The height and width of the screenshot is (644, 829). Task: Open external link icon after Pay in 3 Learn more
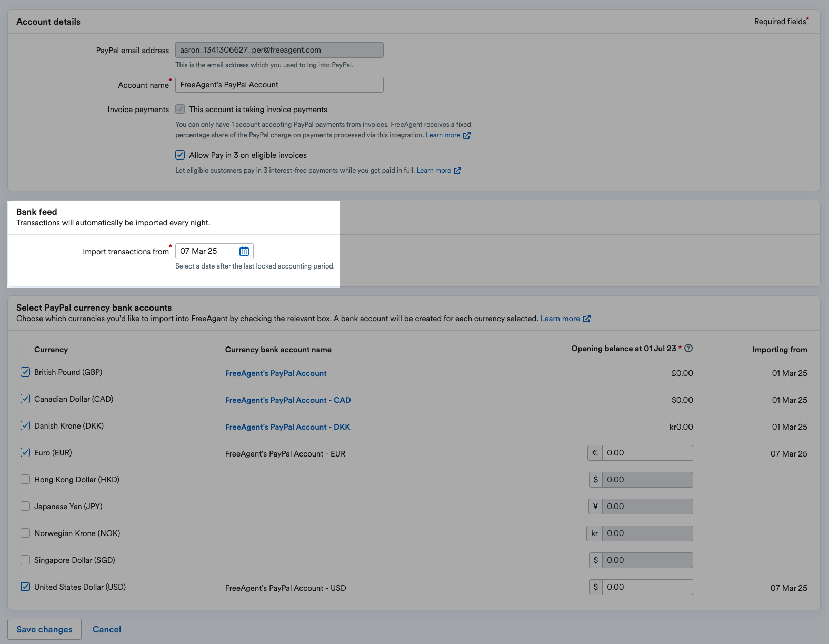(457, 171)
